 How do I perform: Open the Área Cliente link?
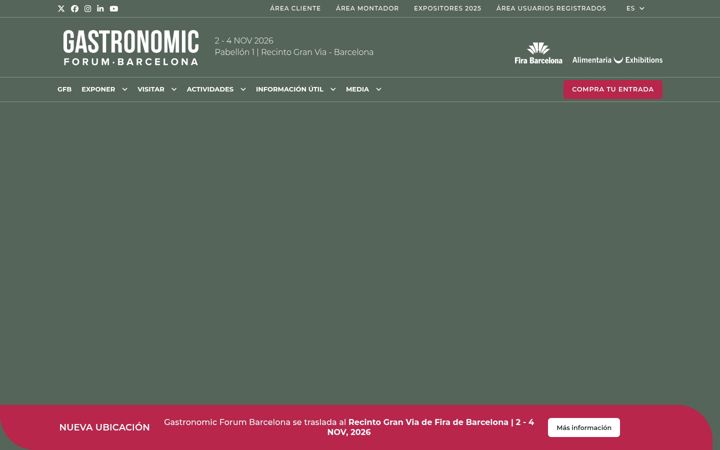point(295,8)
